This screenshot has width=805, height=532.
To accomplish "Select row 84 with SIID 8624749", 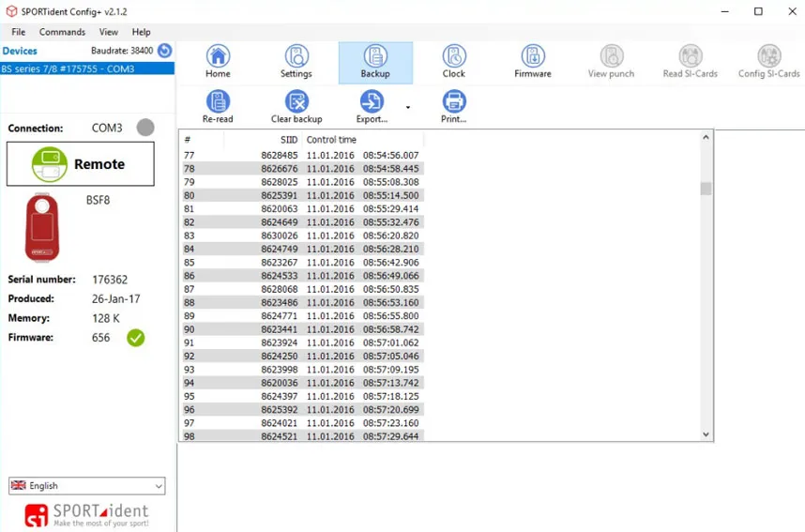I will [x=303, y=249].
